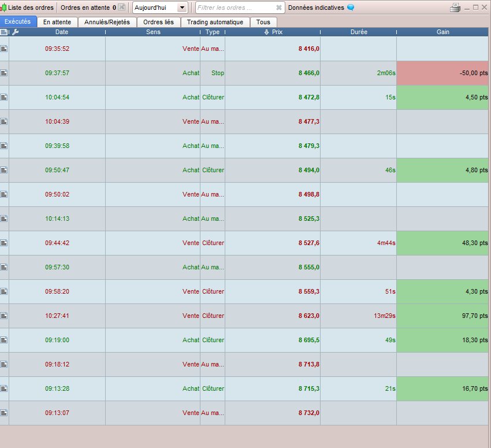
Task: Open the Aujourd'hui period dropdown
Action: [x=160, y=8]
